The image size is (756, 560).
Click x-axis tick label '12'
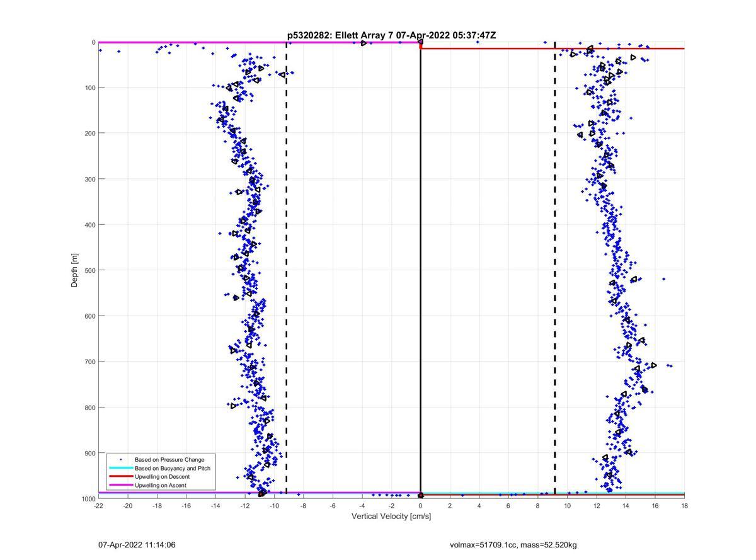597,505
